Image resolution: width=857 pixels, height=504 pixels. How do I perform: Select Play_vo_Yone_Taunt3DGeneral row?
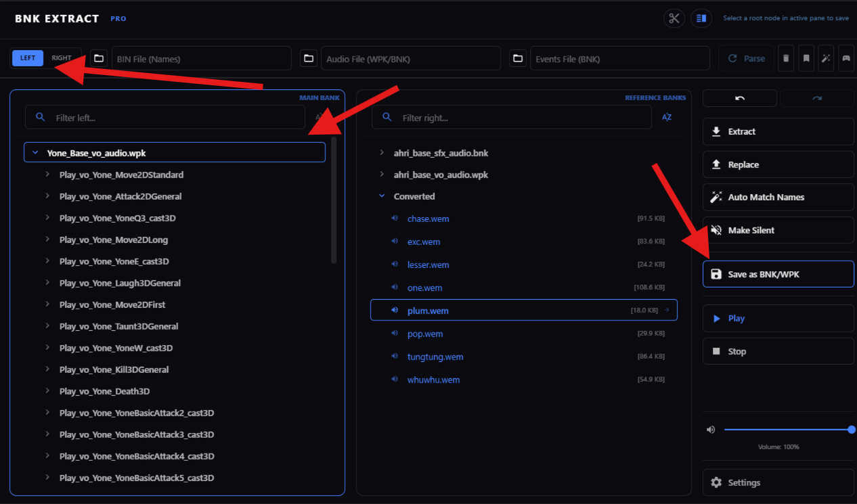[175, 326]
